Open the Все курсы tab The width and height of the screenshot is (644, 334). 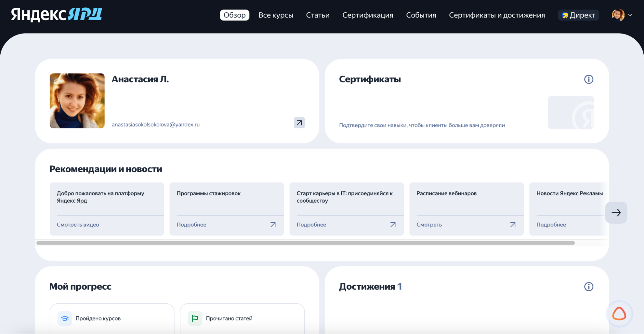276,15
